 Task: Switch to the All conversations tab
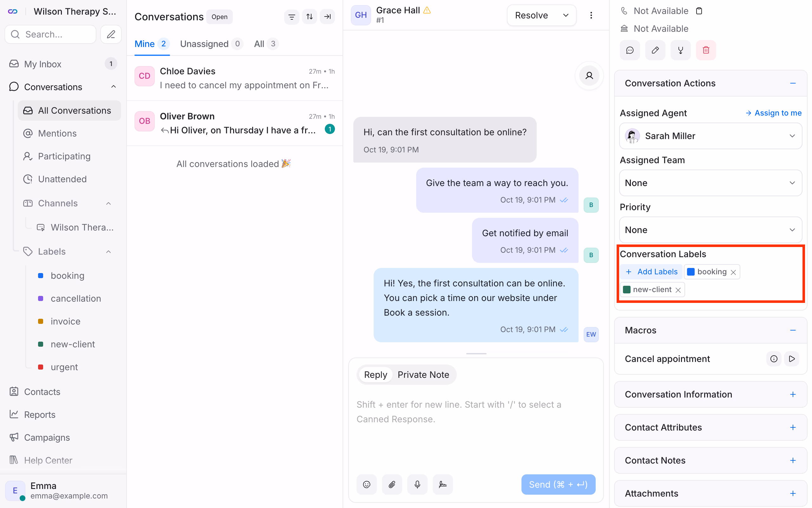click(x=266, y=44)
